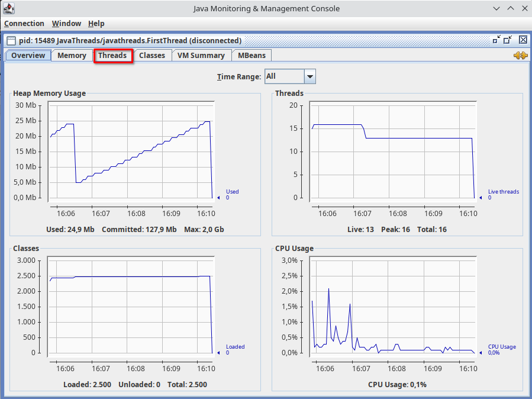The height and width of the screenshot is (399, 532).
Task: Open the Window menu
Action: click(66, 24)
